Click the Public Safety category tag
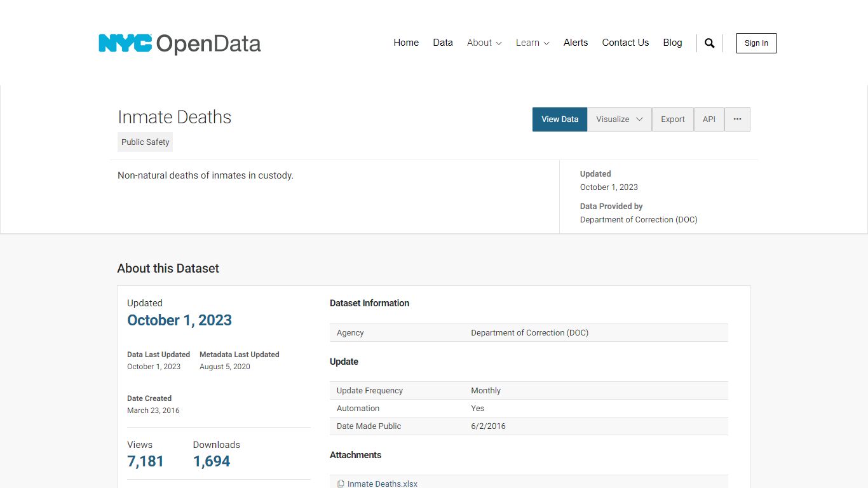The image size is (868, 488). [x=145, y=142]
